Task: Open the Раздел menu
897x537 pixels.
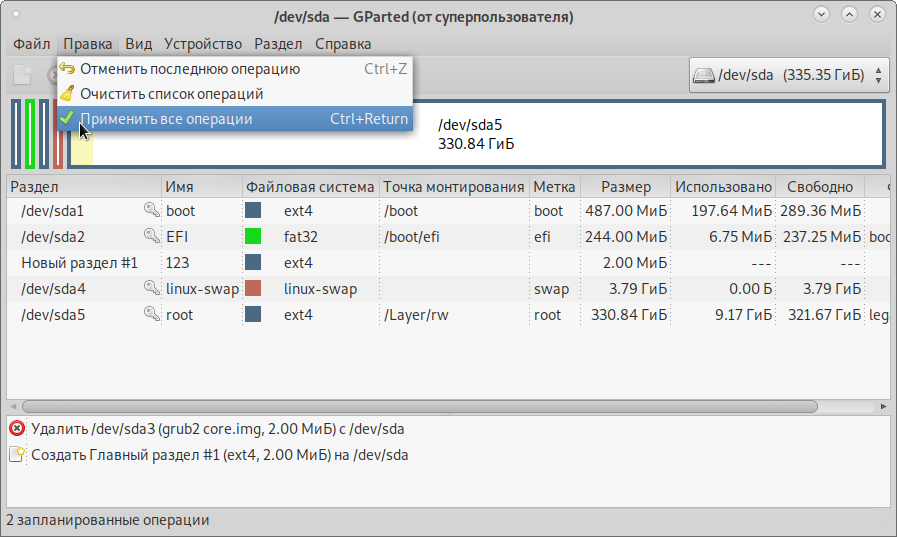Action: [278, 44]
